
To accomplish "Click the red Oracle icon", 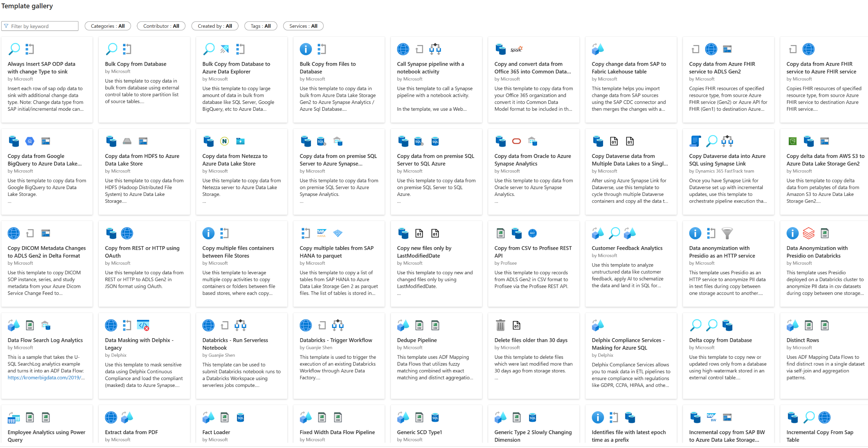I will [x=516, y=141].
